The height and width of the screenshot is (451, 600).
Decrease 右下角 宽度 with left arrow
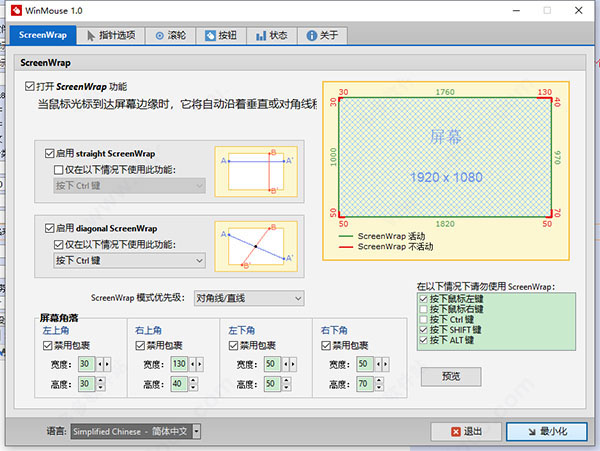pyautogui.click(x=378, y=364)
